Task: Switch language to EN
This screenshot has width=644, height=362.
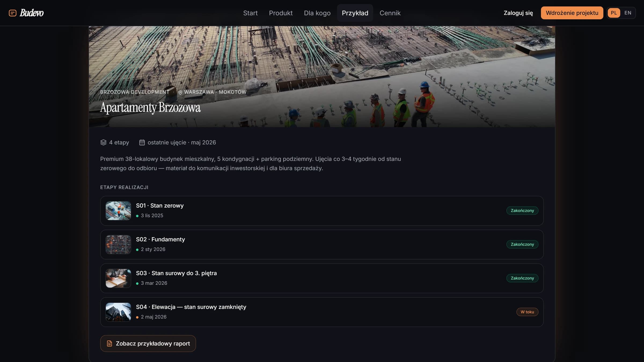Action: click(x=628, y=13)
